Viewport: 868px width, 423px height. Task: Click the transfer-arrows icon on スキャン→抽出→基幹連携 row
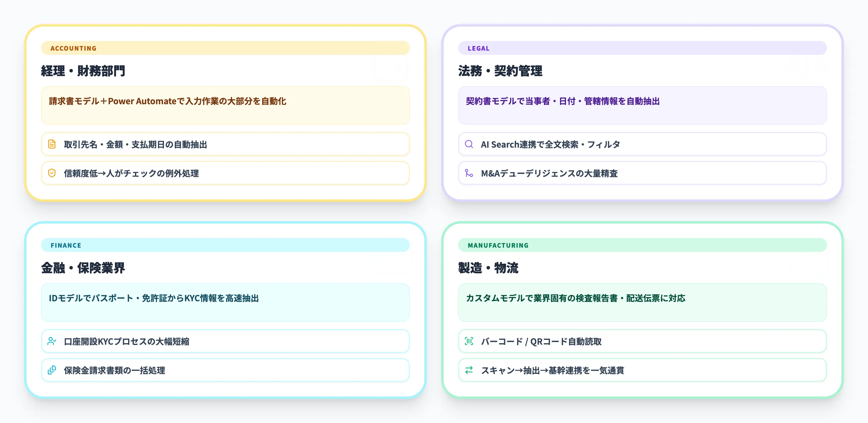pyautogui.click(x=469, y=370)
